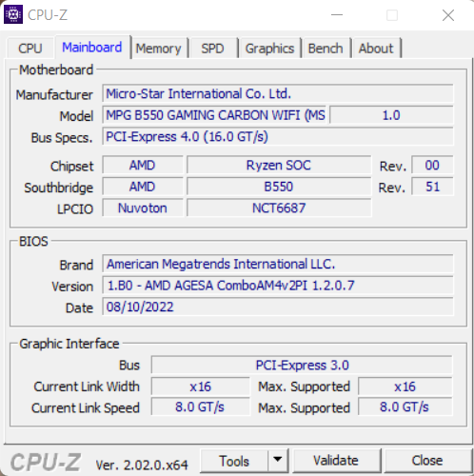The height and width of the screenshot is (476, 474).
Task: Click the Ryzen SOC chipset value
Action: (279, 165)
